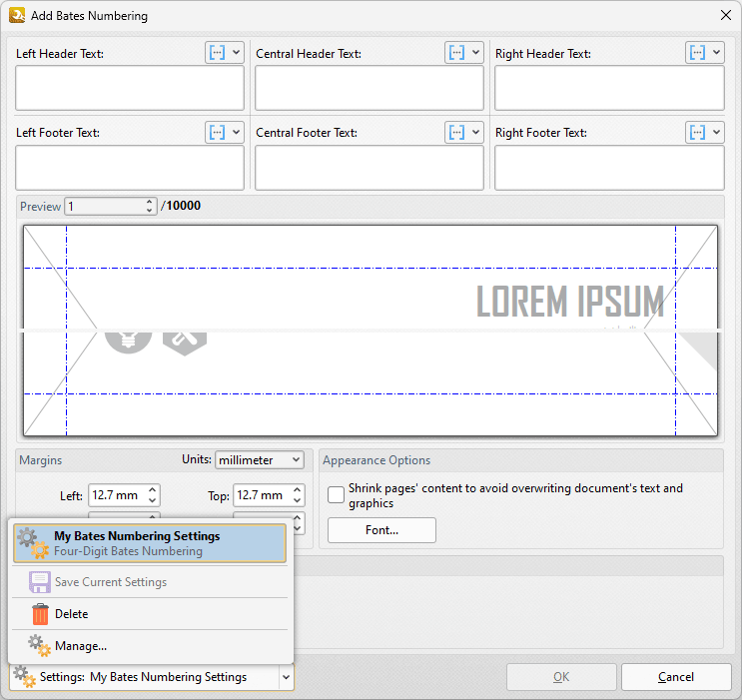Click the Cancel button
742x700 pixels.
pos(676,677)
